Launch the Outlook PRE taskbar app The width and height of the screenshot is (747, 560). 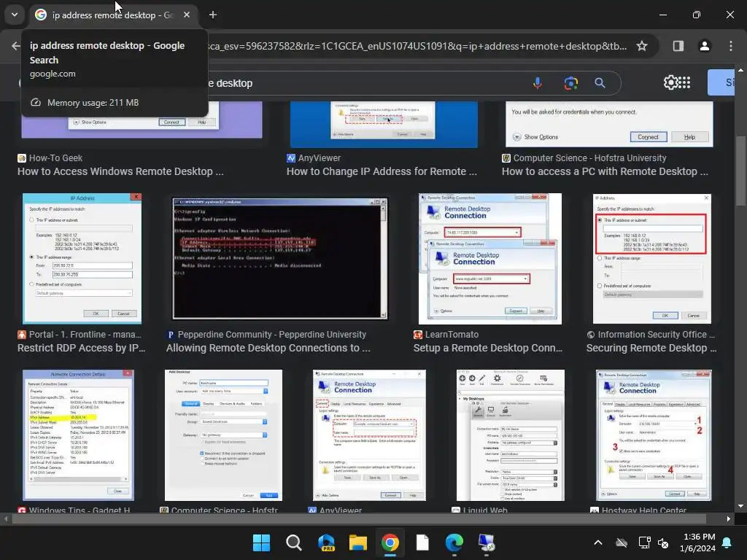point(326,542)
